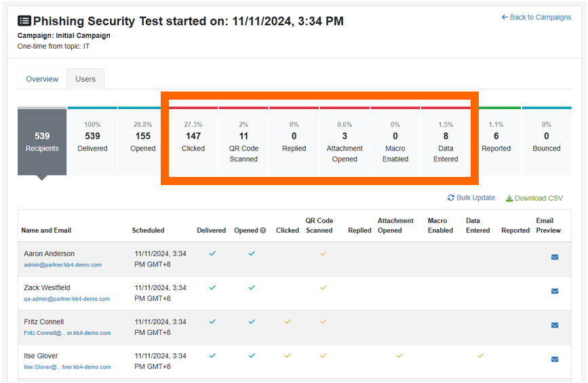This screenshot has width=588, height=383.
Task: Click the One-time from topic: IT text
Action: pos(54,47)
